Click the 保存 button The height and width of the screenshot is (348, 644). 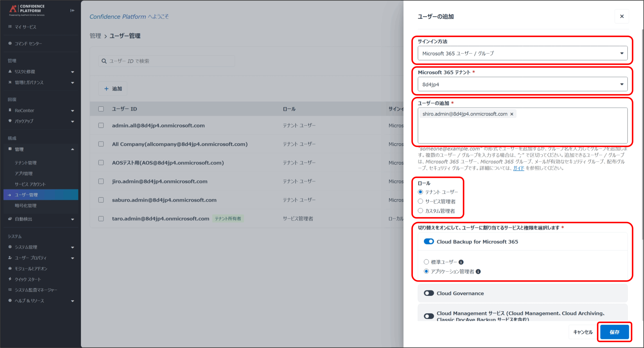pos(614,332)
